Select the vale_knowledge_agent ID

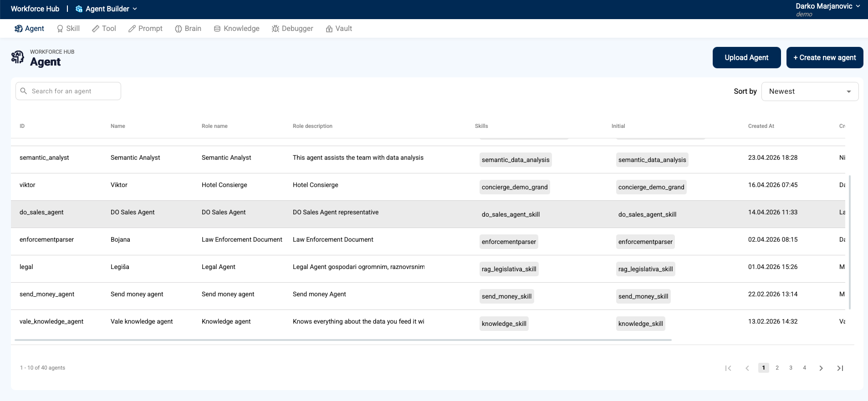coord(51,321)
